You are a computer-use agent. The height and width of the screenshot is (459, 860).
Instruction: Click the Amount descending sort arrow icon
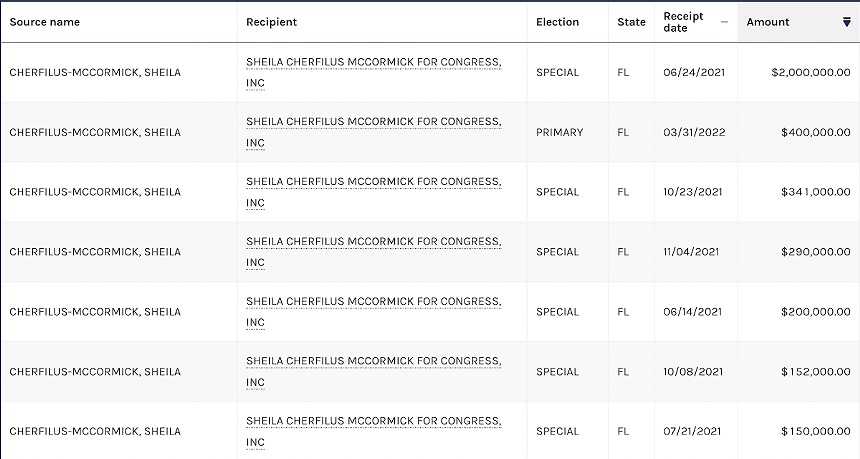[x=847, y=22]
